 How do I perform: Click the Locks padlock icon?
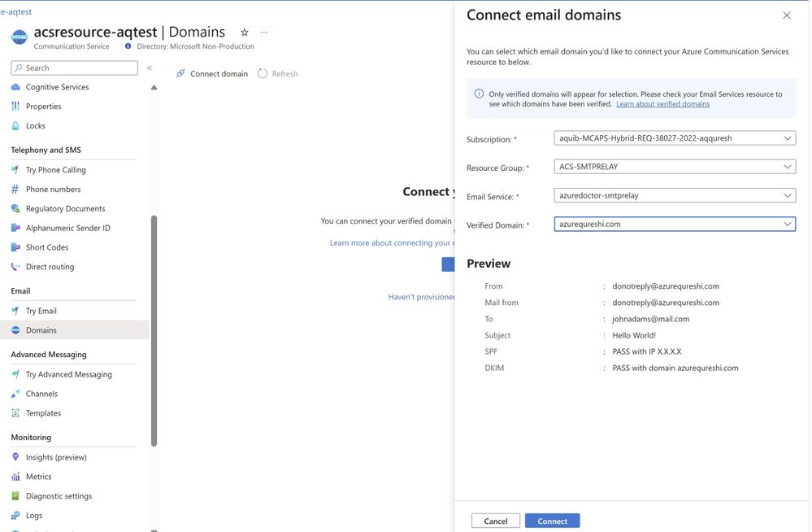[15, 125]
